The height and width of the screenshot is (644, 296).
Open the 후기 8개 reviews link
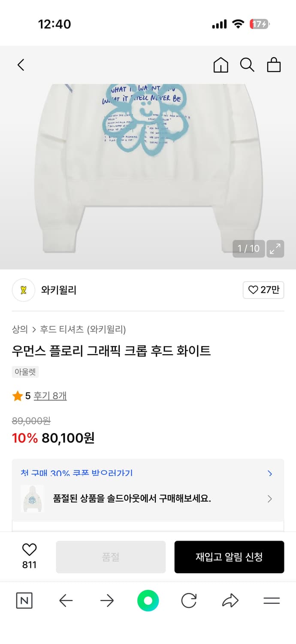(x=50, y=396)
